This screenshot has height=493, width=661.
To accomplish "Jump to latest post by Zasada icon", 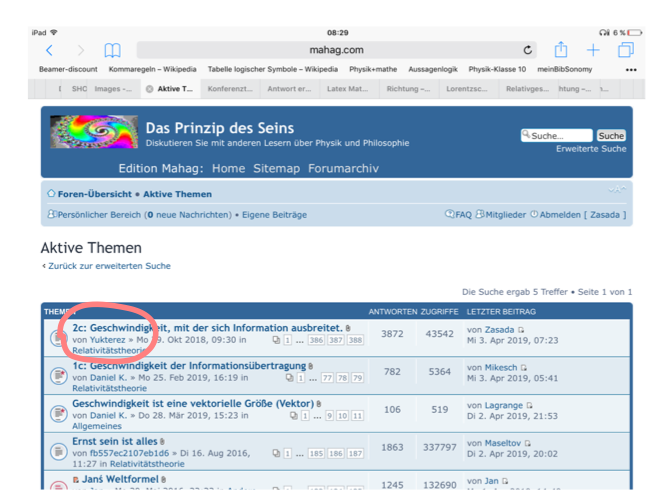I will (521, 329).
